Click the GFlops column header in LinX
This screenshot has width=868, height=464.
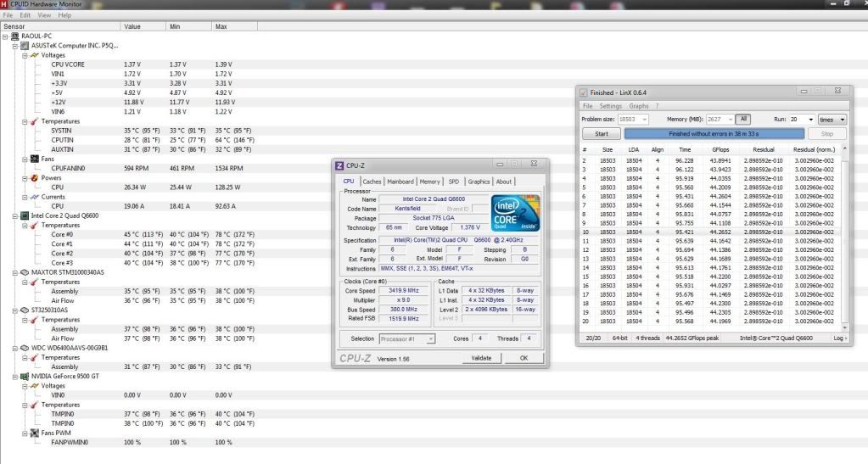point(720,149)
